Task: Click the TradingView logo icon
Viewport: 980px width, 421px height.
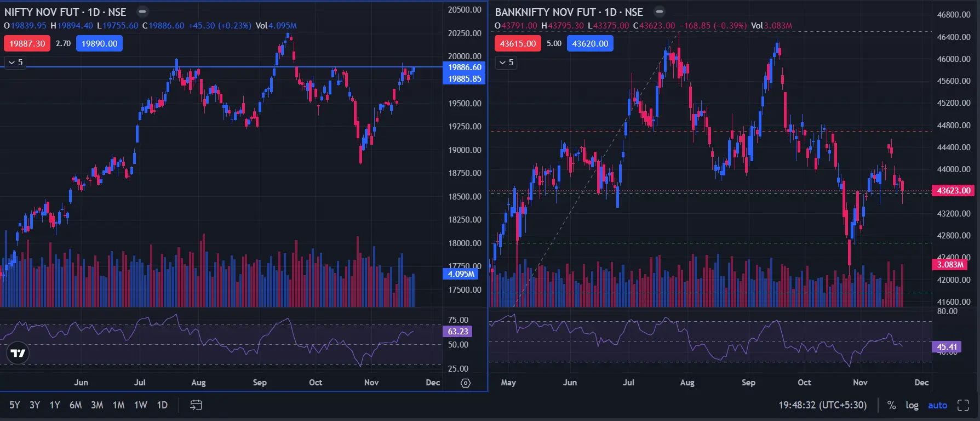Action: (x=18, y=353)
